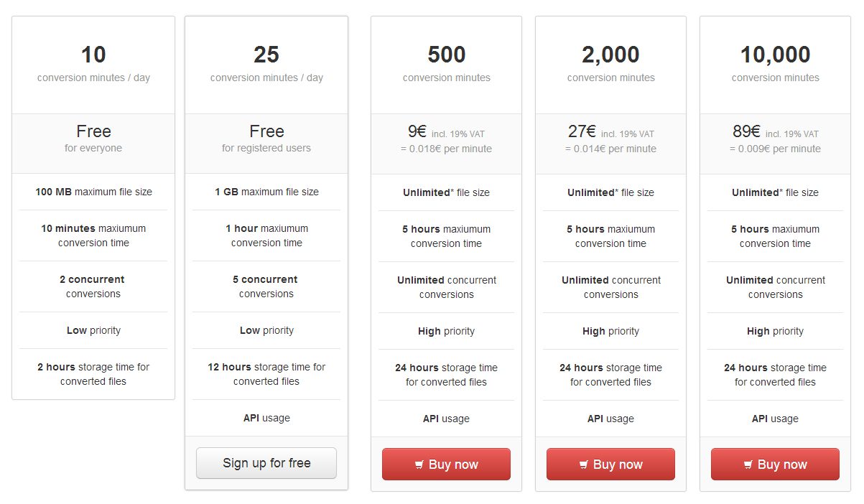Click the 2,000 conversion minutes plan title

coord(610,55)
